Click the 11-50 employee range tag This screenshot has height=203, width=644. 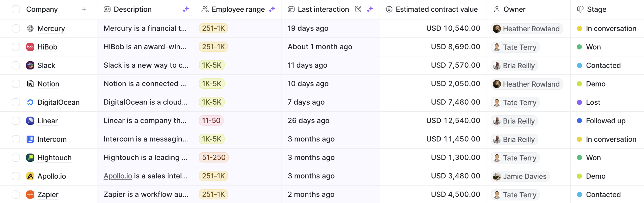point(211,121)
